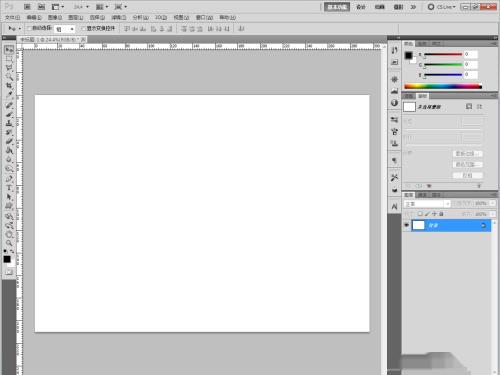This screenshot has width=500, height=375.
Task: Launch Mini Bridge from the application bar
Action: [41, 7]
